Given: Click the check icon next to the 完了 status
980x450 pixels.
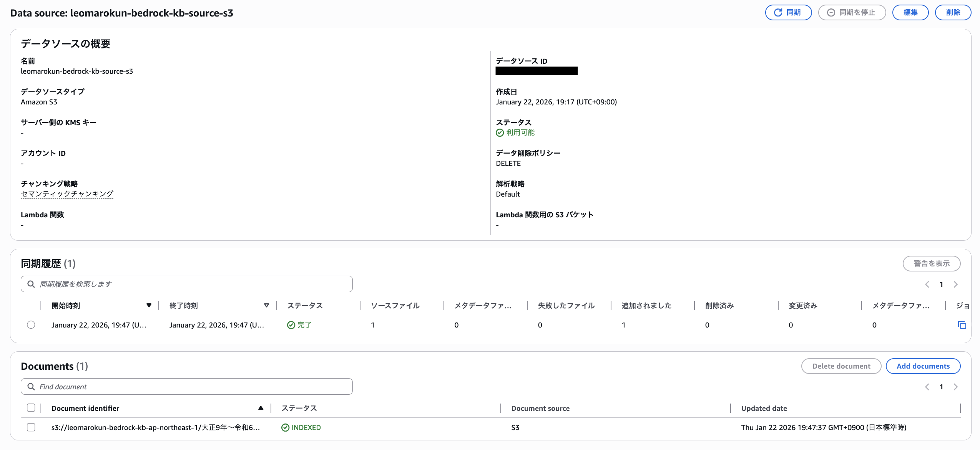Looking at the screenshot, I should [291, 325].
